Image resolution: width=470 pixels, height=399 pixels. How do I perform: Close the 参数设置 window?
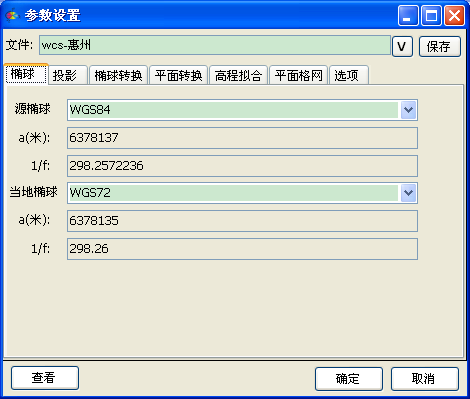[454, 15]
